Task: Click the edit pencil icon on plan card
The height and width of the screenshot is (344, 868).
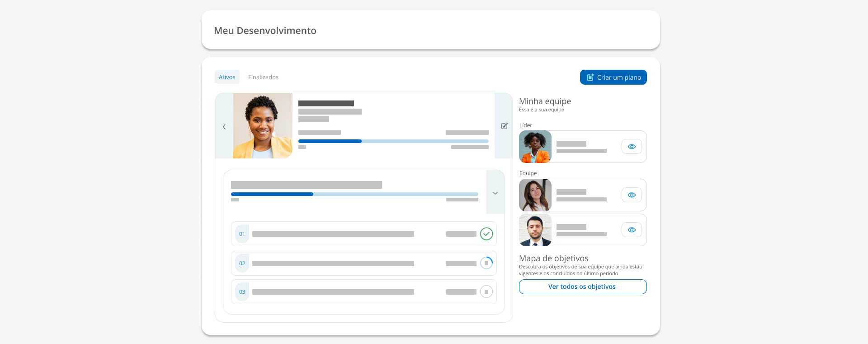Action: (x=504, y=126)
